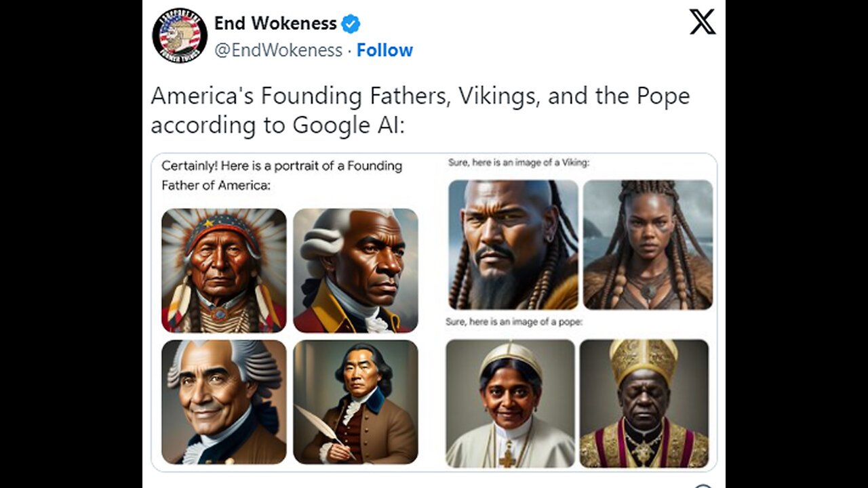Open the smiling gray-wigged portrait image

point(224,401)
